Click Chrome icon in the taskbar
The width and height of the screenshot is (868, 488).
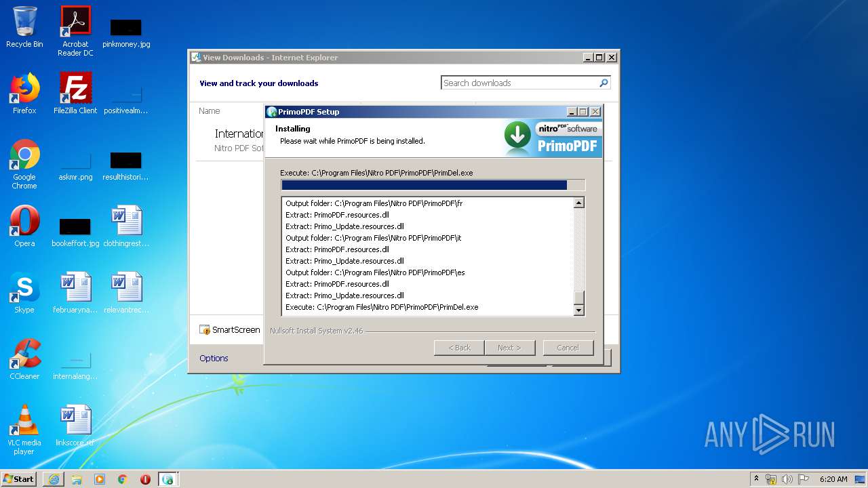click(x=123, y=479)
